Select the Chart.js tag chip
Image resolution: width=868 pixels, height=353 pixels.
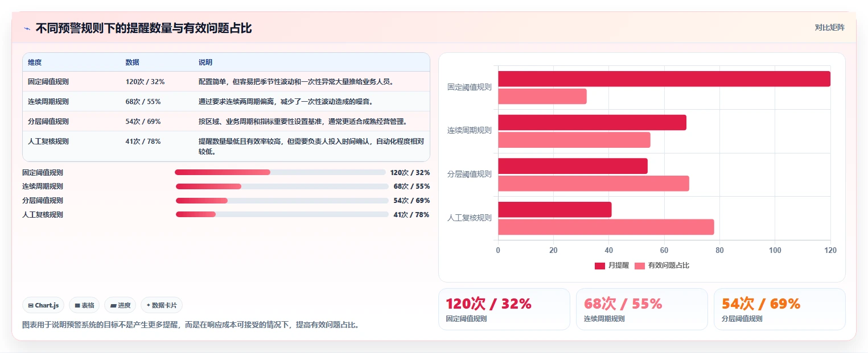44,305
